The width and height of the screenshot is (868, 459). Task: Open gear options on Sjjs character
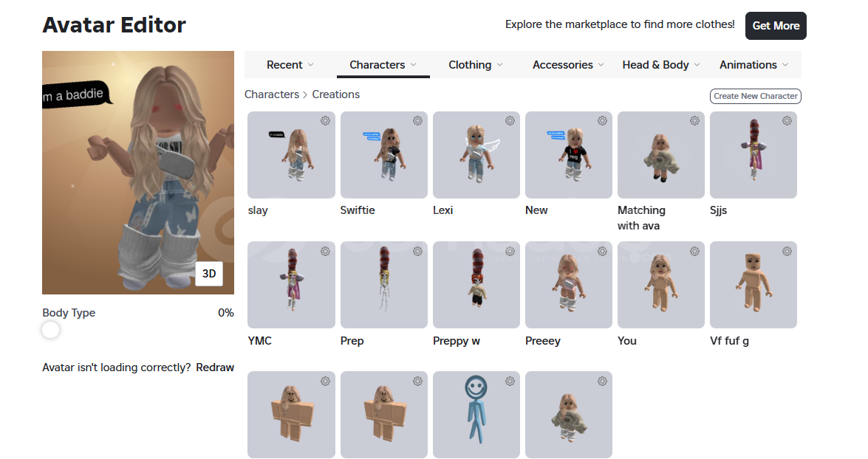point(787,121)
